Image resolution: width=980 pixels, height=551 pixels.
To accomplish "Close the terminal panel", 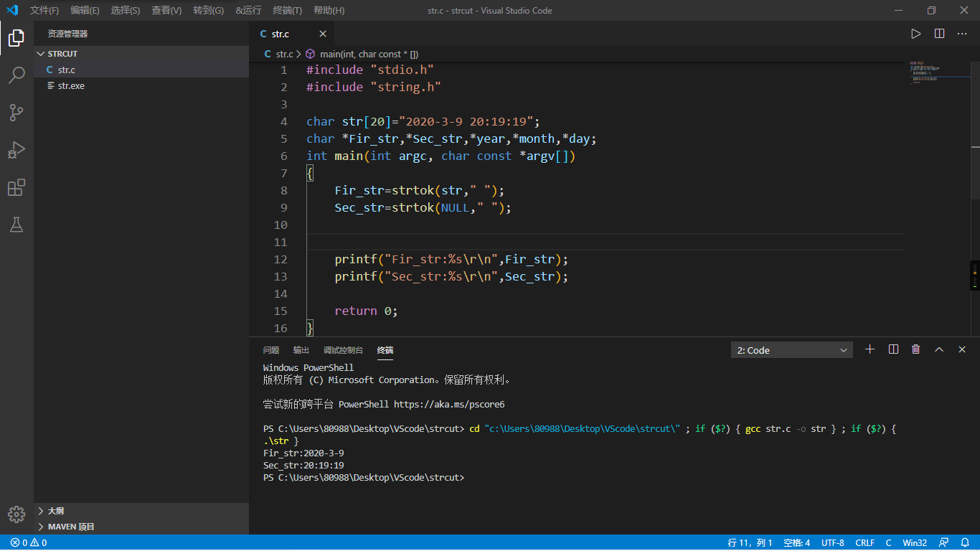I will coord(962,349).
